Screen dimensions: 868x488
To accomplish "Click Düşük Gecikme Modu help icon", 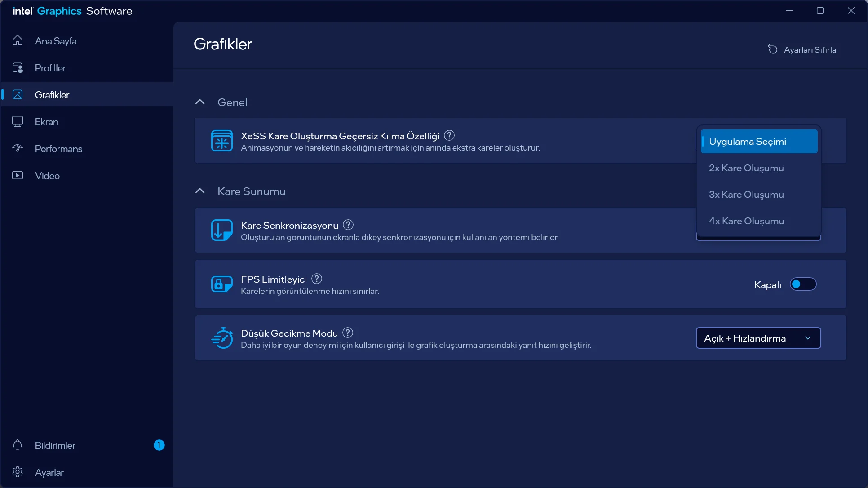I will pos(347,333).
